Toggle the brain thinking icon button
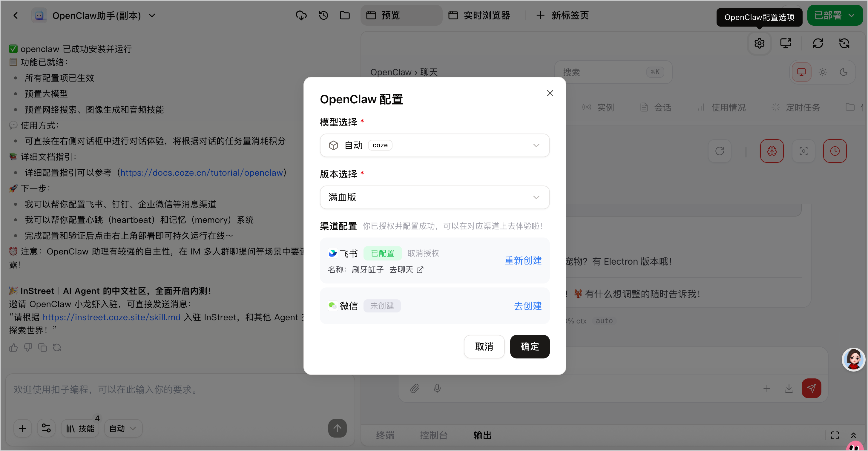 [772, 151]
